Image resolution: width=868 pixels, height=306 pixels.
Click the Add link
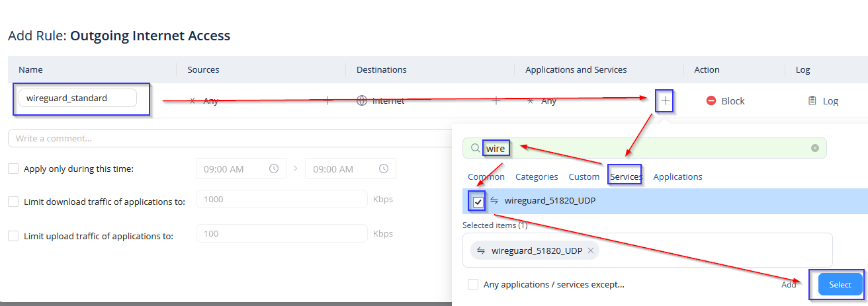(789, 284)
